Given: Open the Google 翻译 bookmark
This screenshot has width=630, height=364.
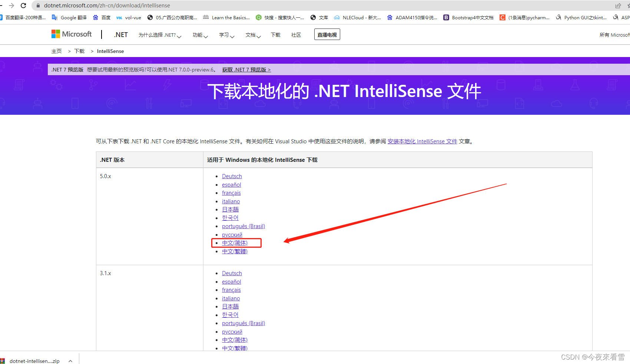Looking at the screenshot, I should tap(69, 17).
